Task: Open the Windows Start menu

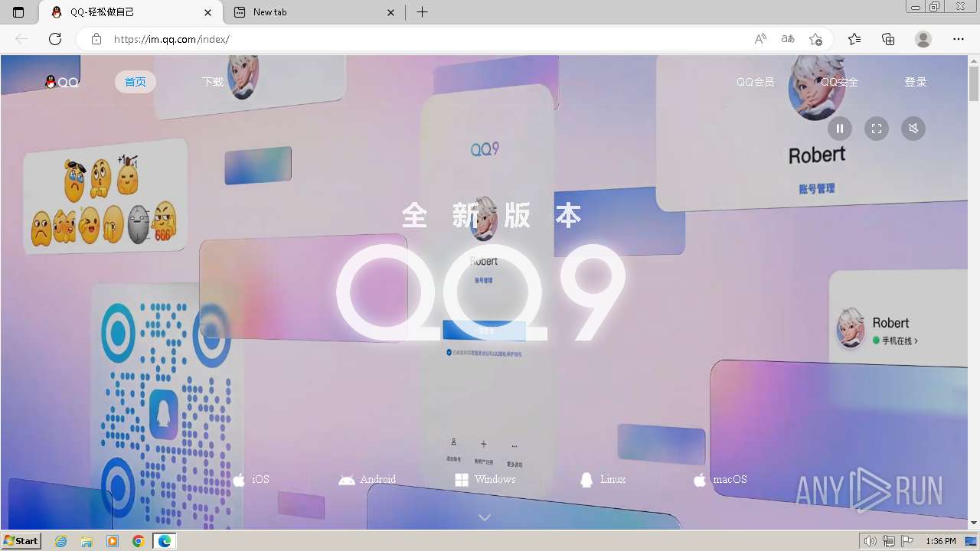Action: tap(21, 541)
